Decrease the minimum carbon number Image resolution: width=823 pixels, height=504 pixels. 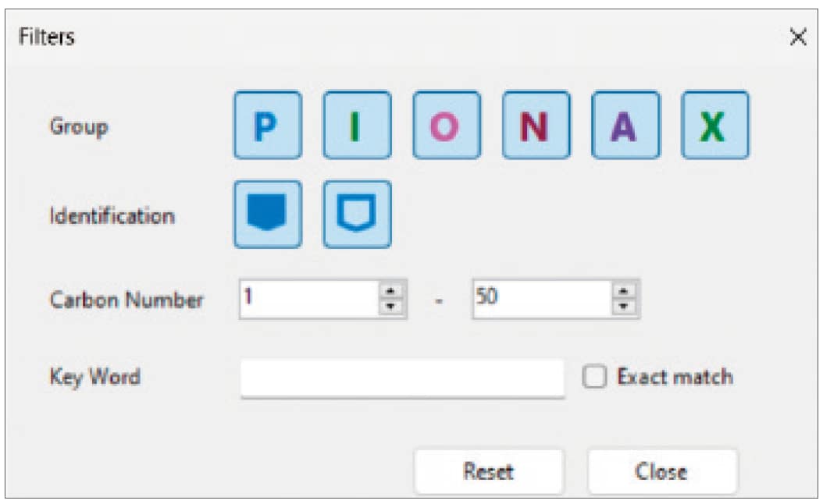point(393,307)
